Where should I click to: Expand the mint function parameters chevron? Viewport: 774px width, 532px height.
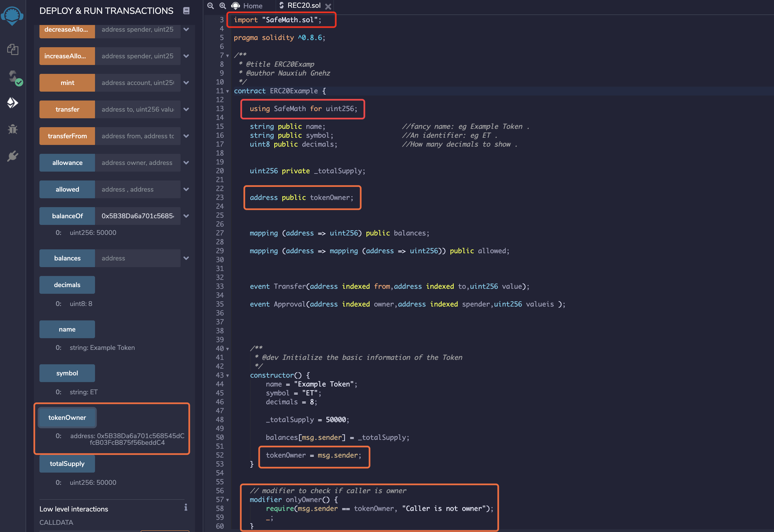(186, 83)
